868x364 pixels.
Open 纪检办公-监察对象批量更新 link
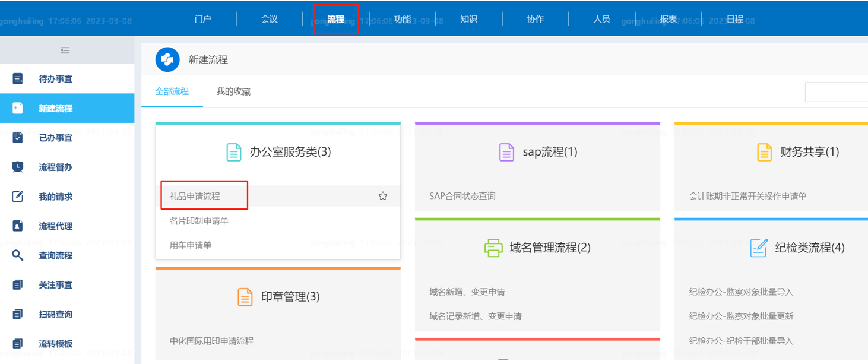click(741, 316)
